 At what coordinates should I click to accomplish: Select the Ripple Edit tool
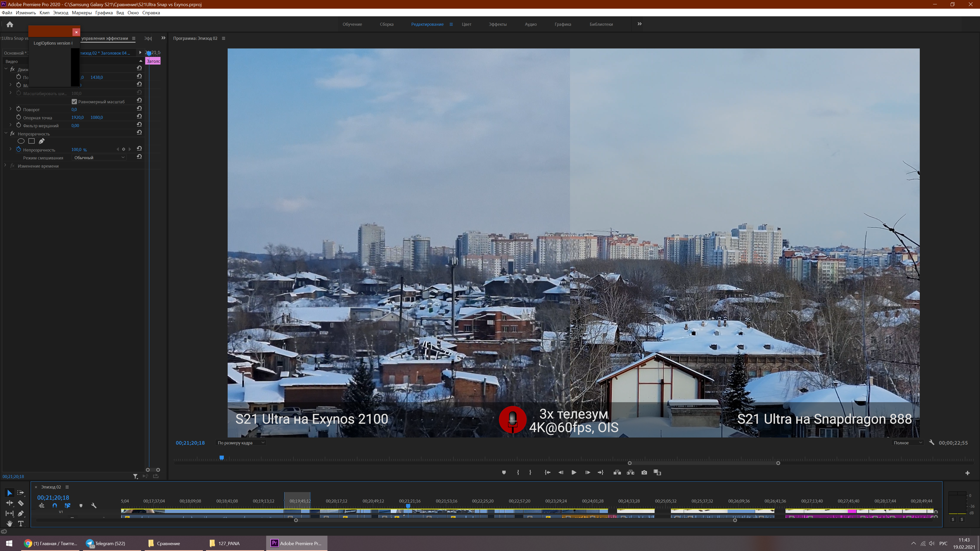[x=9, y=503]
